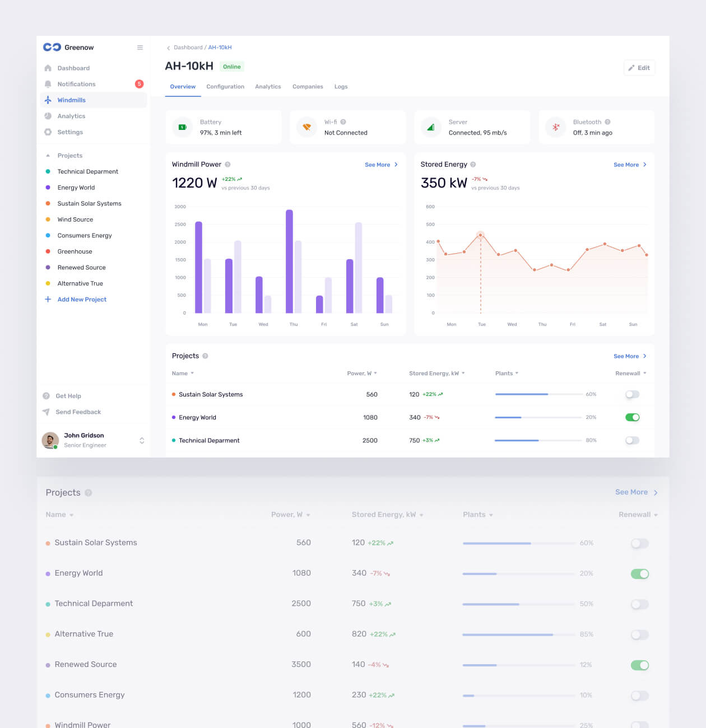This screenshot has height=728, width=706.
Task: Enable Renewal toggle for Sustain Solar Systems
Action: point(632,395)
